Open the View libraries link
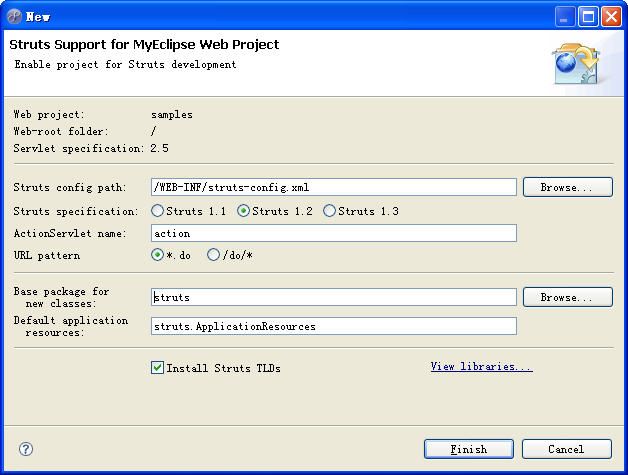 point(481,366)
